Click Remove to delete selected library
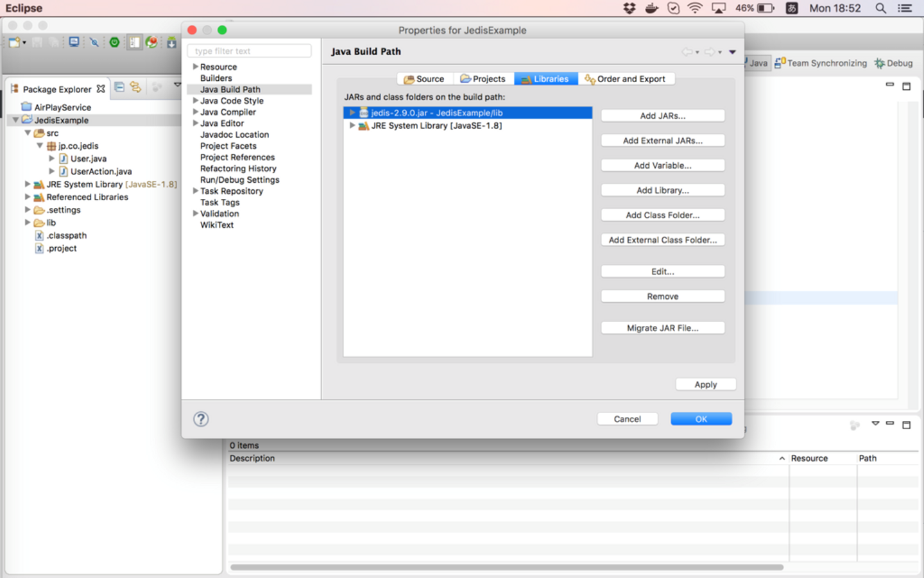This screenshot has height=578, width=924. 663,296
